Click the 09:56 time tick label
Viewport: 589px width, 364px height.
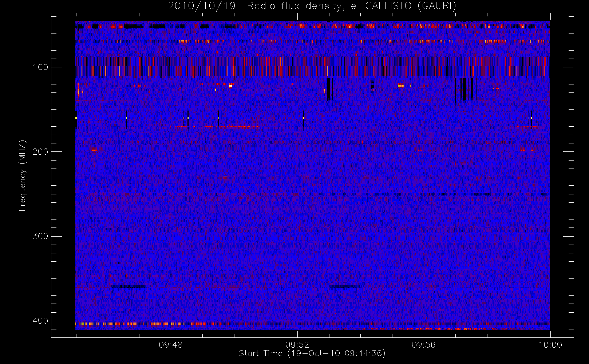pyautogui.click(x=424, y=345)
